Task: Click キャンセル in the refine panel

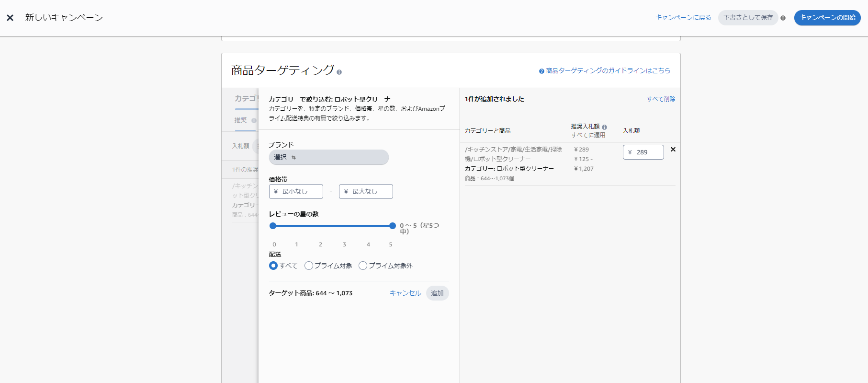Action: [406, 293]
